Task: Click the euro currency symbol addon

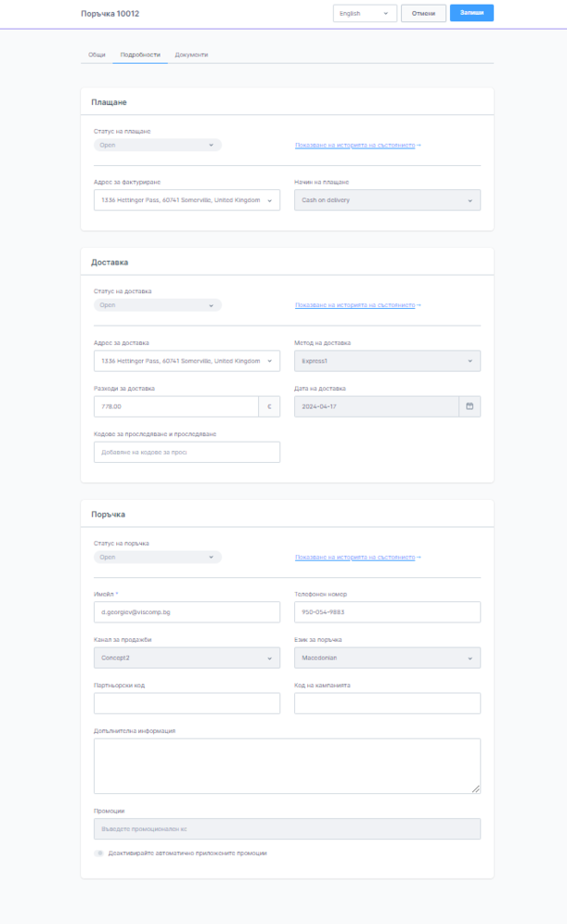Action: [269, 406]
